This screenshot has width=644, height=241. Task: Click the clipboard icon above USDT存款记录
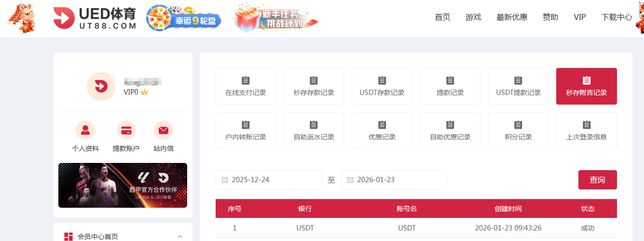[382, 80]
